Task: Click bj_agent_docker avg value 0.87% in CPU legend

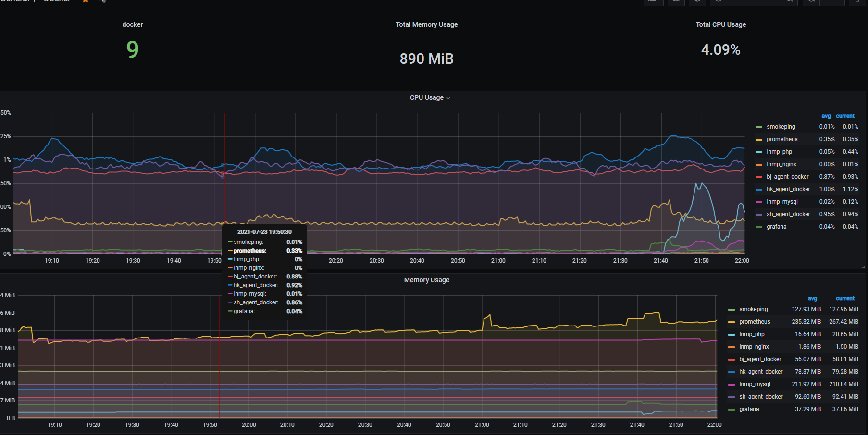Action: point(827,177)
